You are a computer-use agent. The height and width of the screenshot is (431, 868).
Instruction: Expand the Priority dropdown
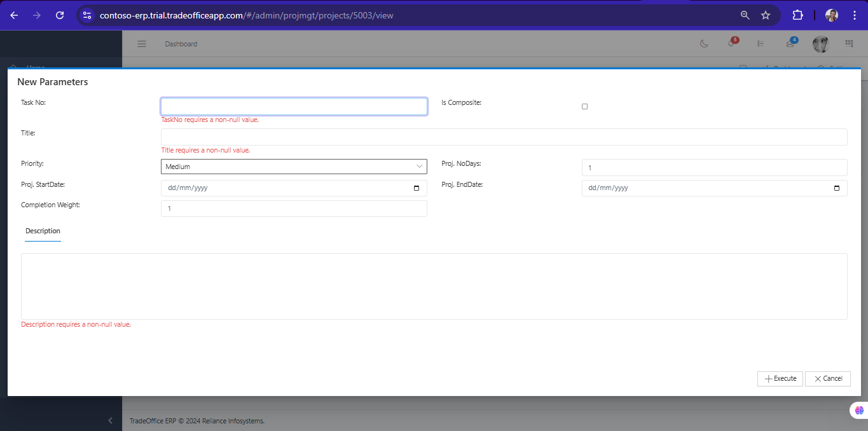click(293, 167)
